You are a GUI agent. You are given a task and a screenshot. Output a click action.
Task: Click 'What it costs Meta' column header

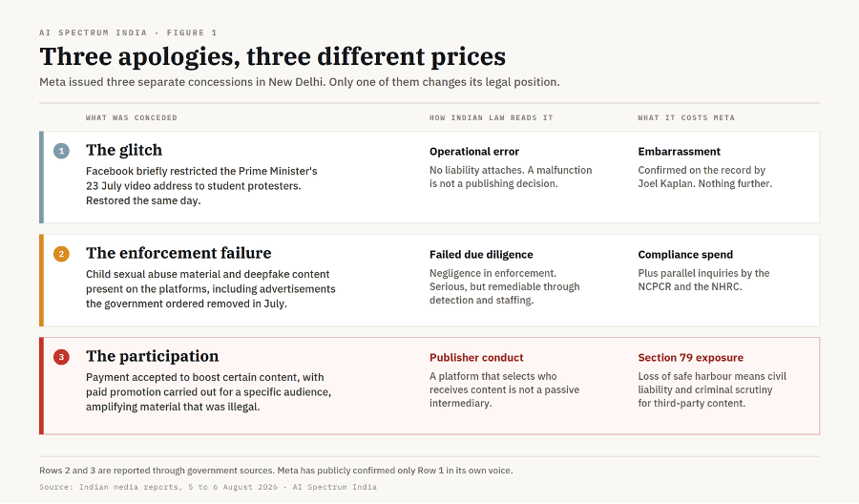pyautogui.click(x=686, y=117)
